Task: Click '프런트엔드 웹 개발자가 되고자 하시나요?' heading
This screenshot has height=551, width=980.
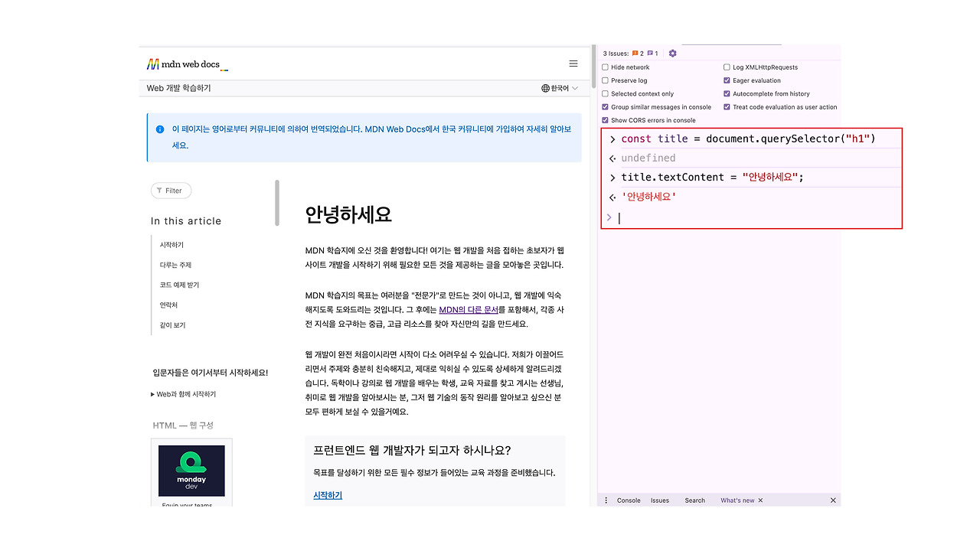Action: (x=412, y=450)
